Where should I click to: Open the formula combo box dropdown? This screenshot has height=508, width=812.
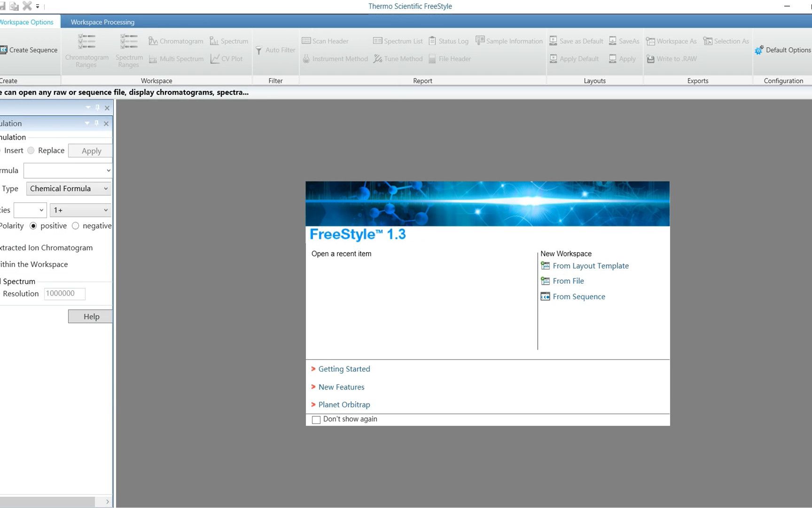coord(109,170)
